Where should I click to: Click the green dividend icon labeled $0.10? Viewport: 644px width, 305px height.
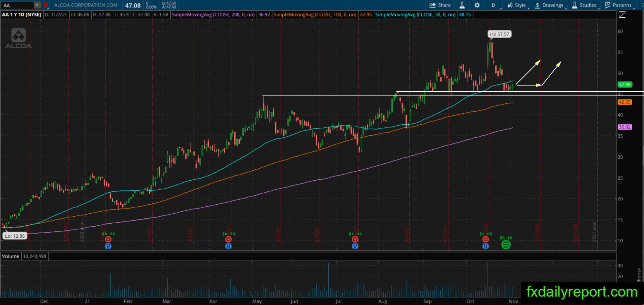[x=506, y=245]
